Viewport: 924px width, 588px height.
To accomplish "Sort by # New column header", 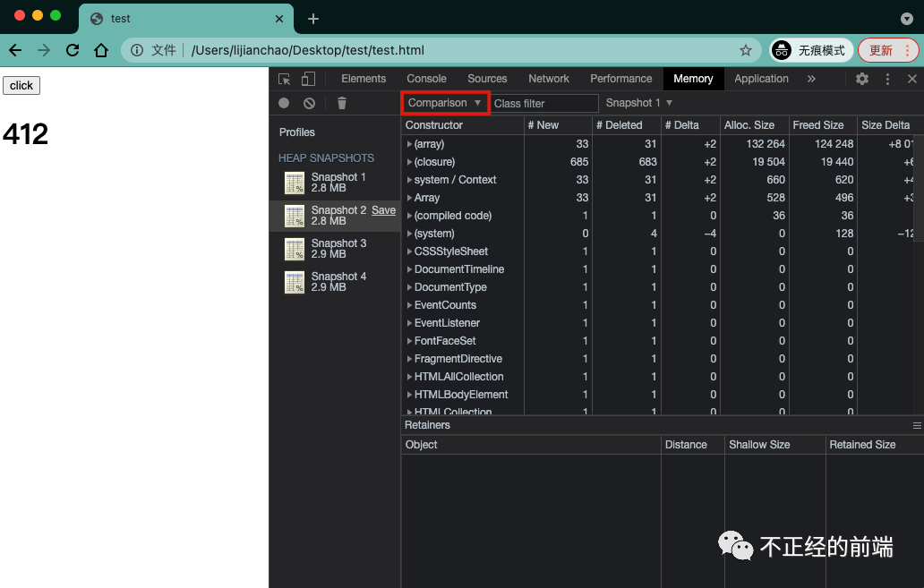I will (x=558, y=125).
